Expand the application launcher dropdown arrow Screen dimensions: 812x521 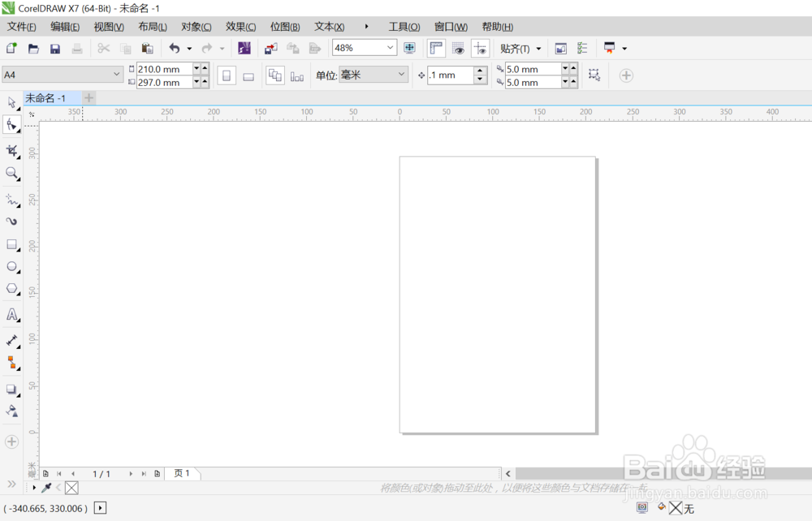tap(624, 49)
